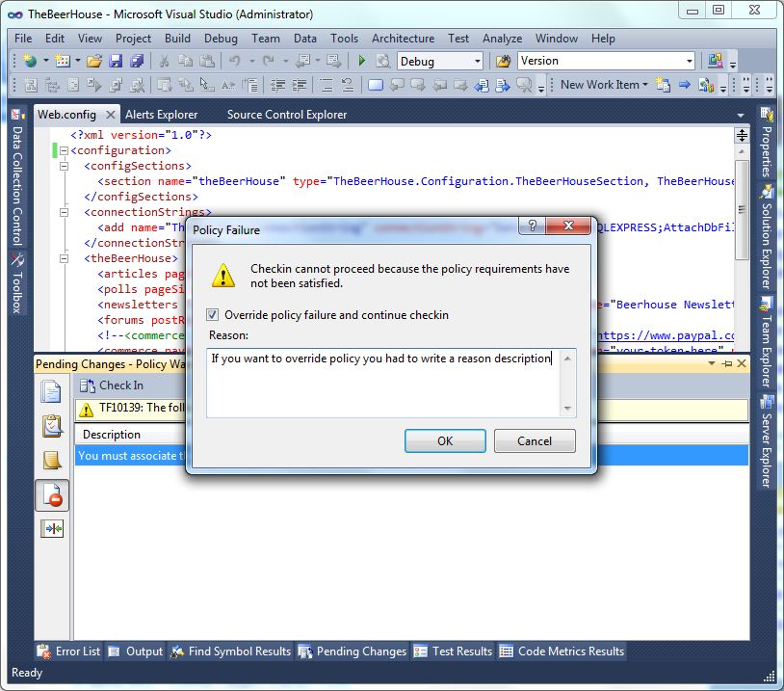Image resolution: width=784 pixels, height=691 pixels.
Task: Click the Toggle Bookmark icon
Action: (376, 85)
